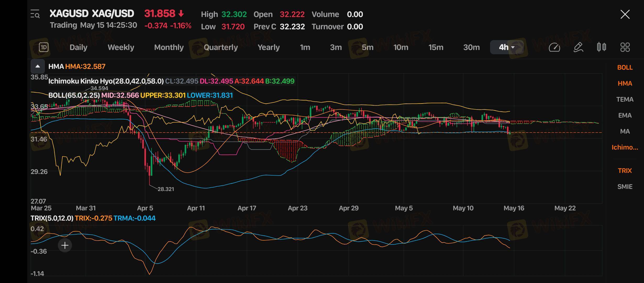This screenshot has height=283, width=644.
Task: Select the pencil drawing tool
Action: click(x=578, y=47)
